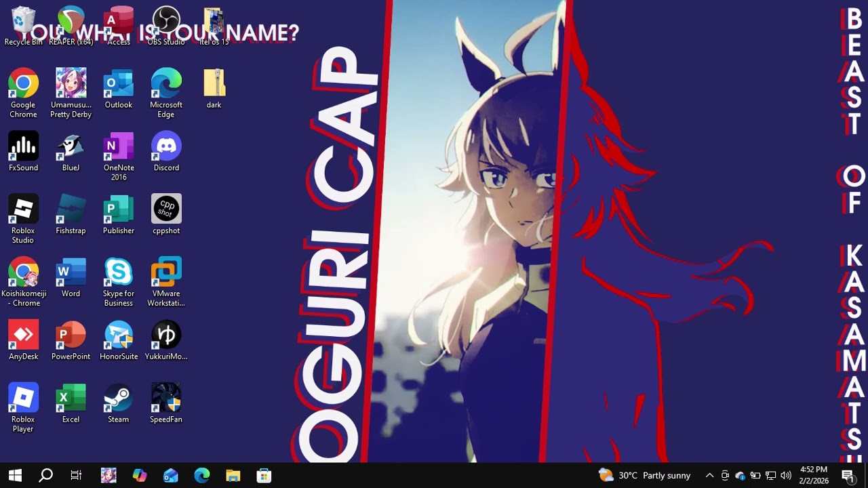The image size is (868, 488).
Task: Select the YukkuriMo... desktop shortcut
Action: click(x=166, y=340)
